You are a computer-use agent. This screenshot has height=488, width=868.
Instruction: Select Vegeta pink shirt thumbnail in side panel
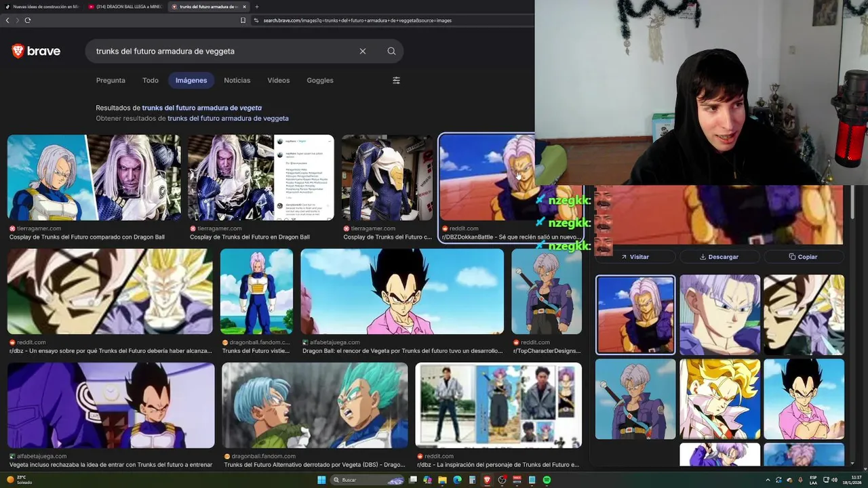point(804,399)
